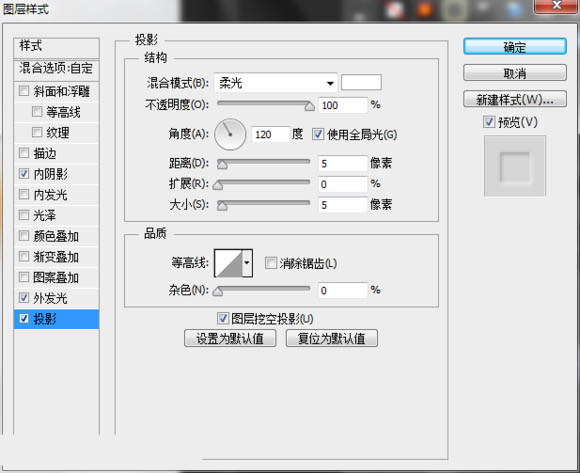Viewport: 580px width, 473px height.
Task: Enable the 图案叠加 checkbox
Action: pos(24,277)
